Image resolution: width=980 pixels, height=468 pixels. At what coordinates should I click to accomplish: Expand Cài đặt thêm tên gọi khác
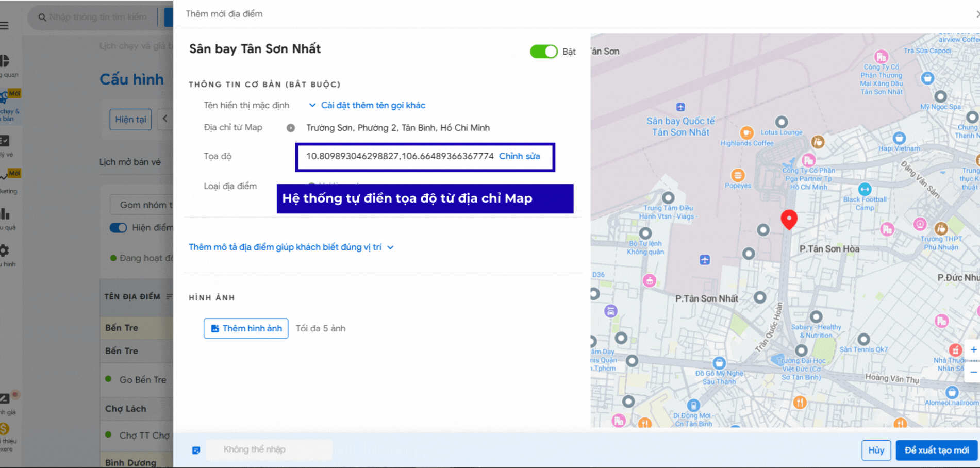(x=367, y=105)
